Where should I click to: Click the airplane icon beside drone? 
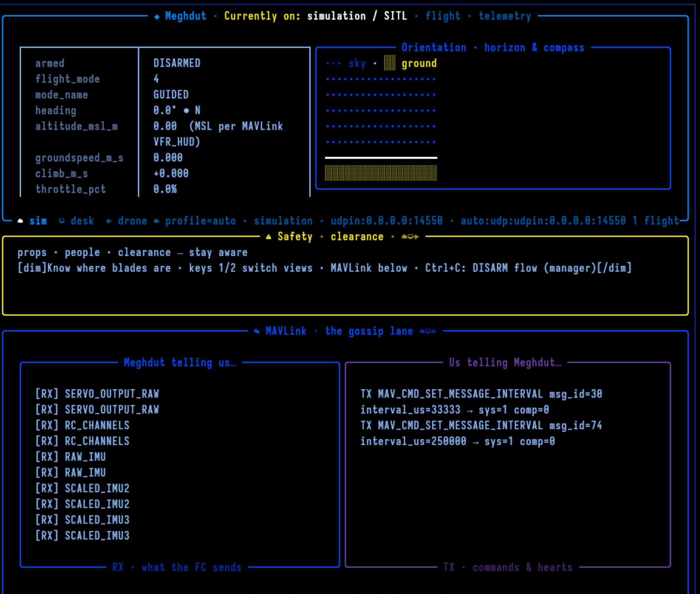109,221
